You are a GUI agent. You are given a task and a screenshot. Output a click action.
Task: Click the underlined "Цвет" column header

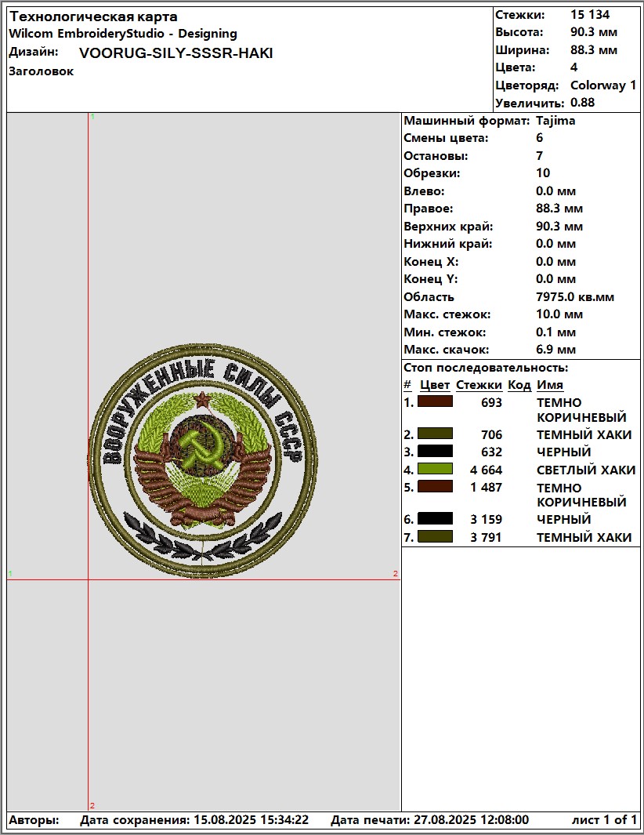(x=435, y=385)
